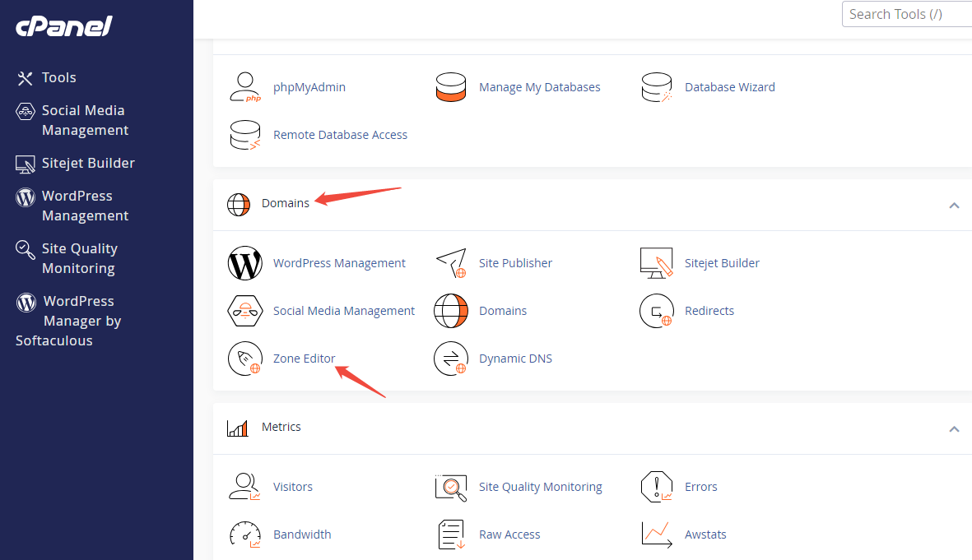Screen dimensions: 972x560
Task: Open the Domains link beside Redirects
Action: point(503,311)
